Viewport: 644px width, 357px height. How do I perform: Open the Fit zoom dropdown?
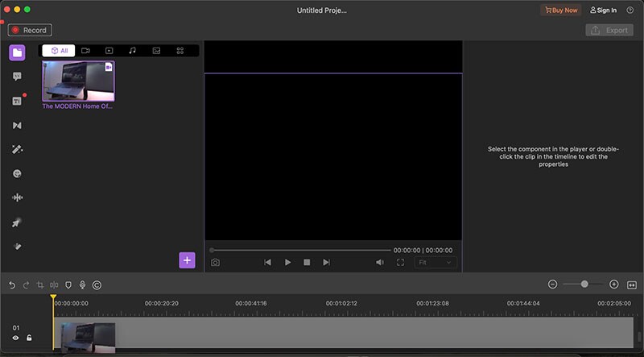tap(436, 263)
